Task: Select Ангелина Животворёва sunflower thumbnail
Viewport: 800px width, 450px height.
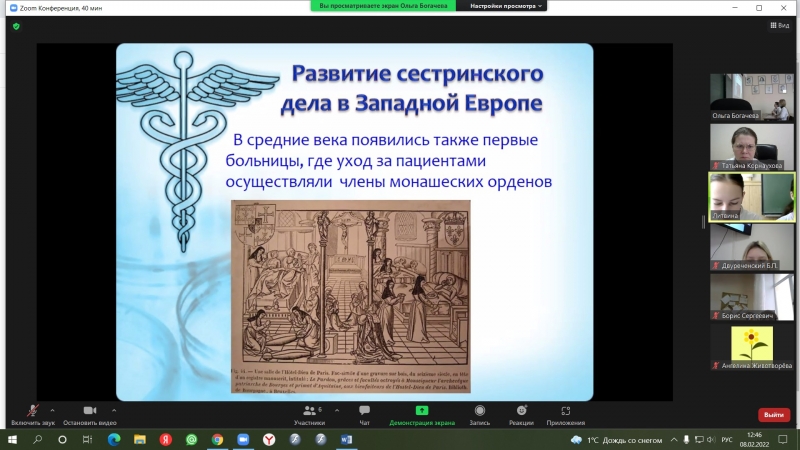Action: [x=752, y=347]
